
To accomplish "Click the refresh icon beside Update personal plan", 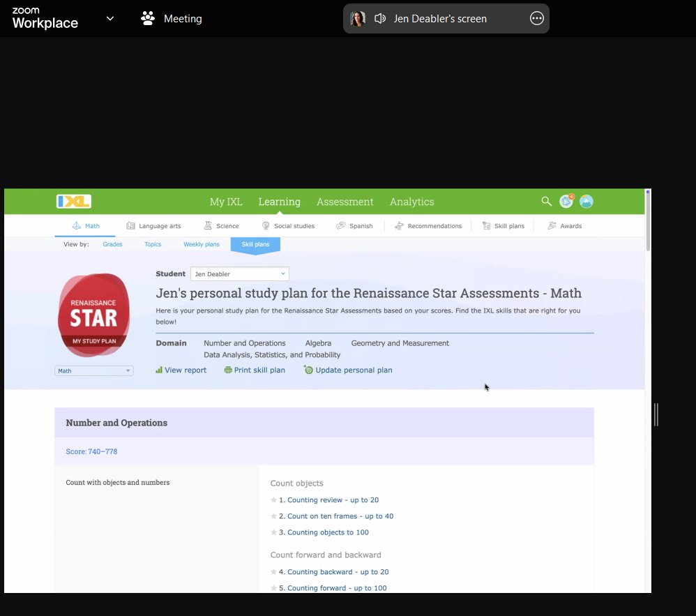I will [x=308, y=369].
